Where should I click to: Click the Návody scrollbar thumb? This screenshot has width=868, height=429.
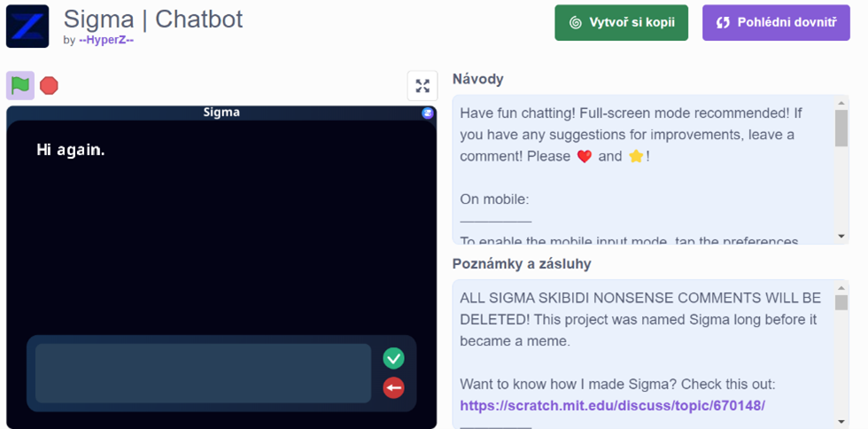[x=841, y=128]
